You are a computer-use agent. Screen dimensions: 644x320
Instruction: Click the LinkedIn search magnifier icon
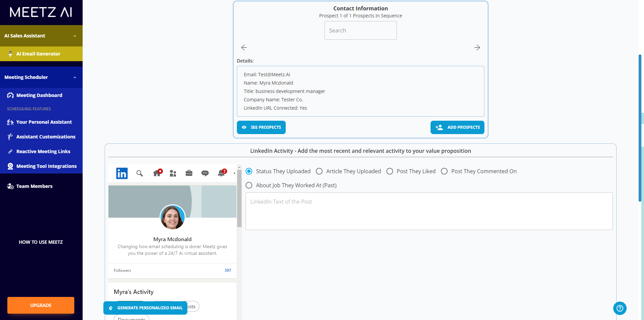coord(140,173)
